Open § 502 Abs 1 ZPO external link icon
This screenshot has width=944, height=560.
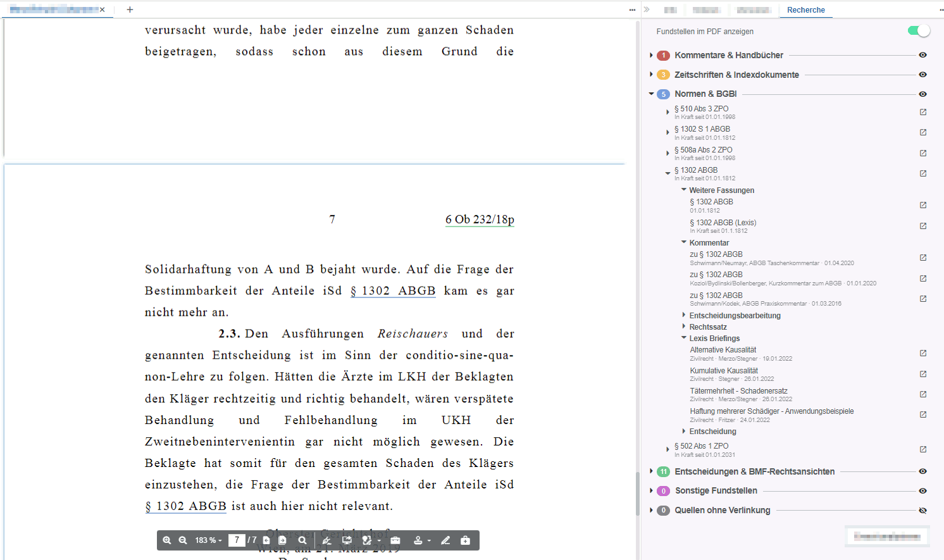click(923, 449)
